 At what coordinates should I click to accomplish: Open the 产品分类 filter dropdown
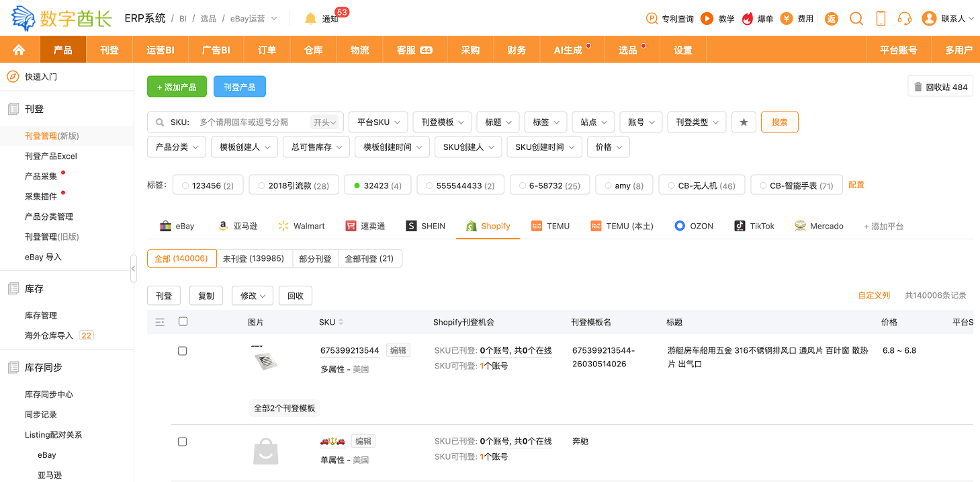coord(177,147)
